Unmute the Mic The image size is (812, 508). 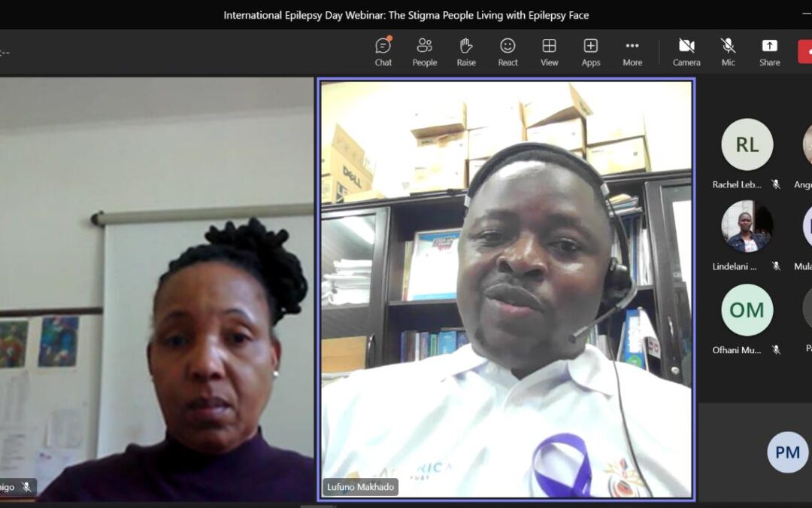click(x=728, y=53)
